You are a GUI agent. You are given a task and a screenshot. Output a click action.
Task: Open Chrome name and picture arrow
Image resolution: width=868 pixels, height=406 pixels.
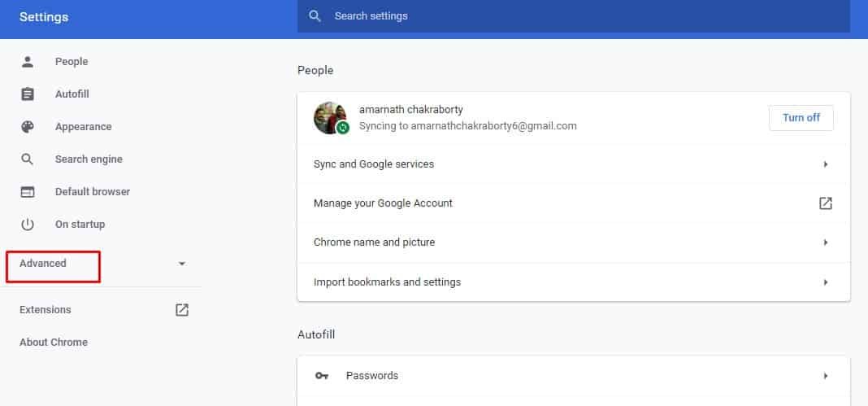tap(825, 242)
